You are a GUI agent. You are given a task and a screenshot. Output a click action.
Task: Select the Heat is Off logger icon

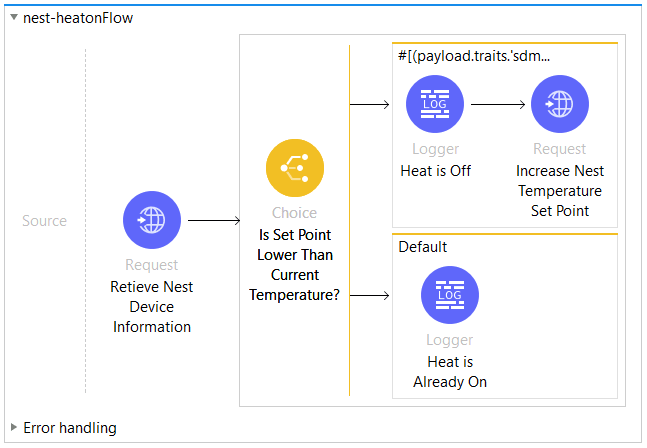tap(435, 104)
